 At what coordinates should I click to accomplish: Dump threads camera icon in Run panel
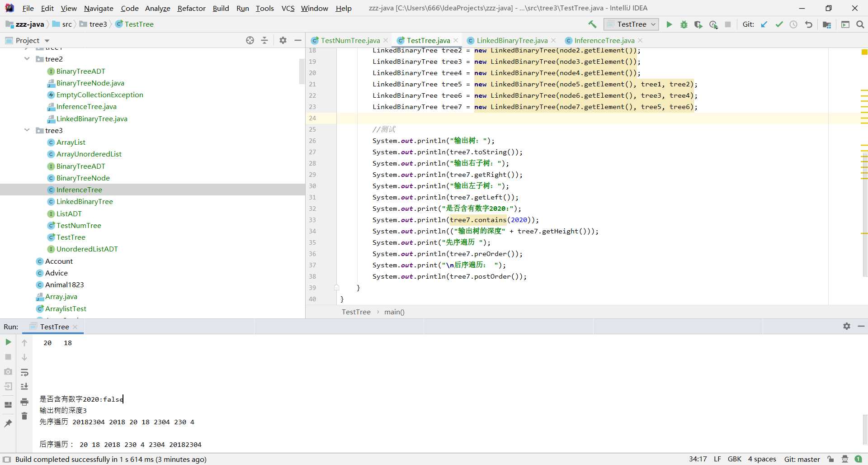tap(8, 372)
